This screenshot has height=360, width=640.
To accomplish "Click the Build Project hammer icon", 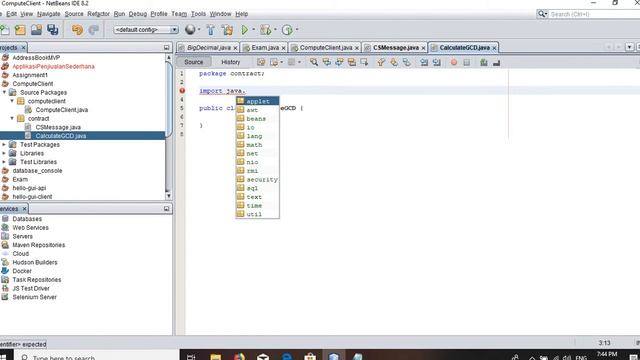I will click(x=211, y=30).
